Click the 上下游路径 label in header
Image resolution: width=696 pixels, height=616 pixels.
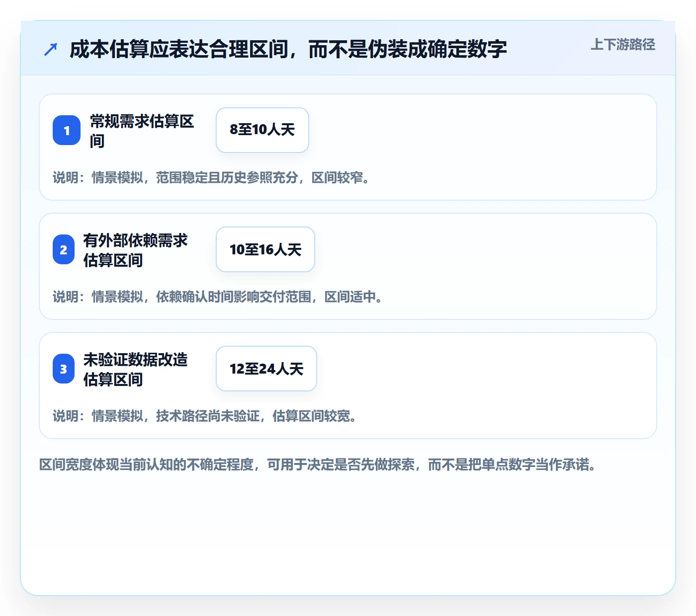tap(623, 45)
